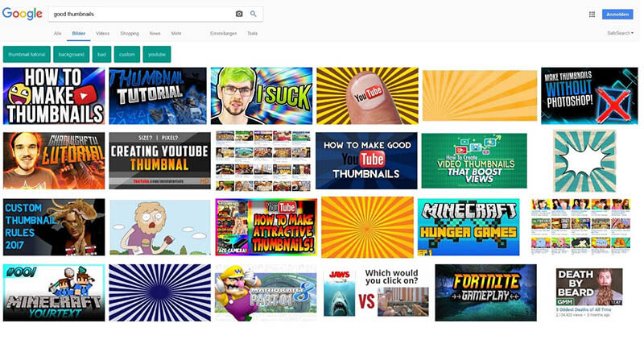Screen dimensions: 644x340
Task: Click the Anmelden sign-in button
Action: 618,14
